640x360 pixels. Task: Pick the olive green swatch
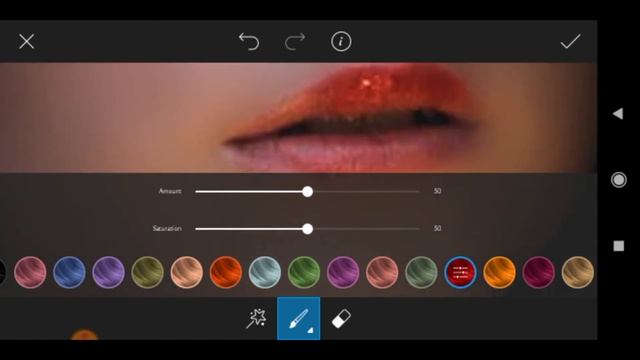click(x=147, y=272)
